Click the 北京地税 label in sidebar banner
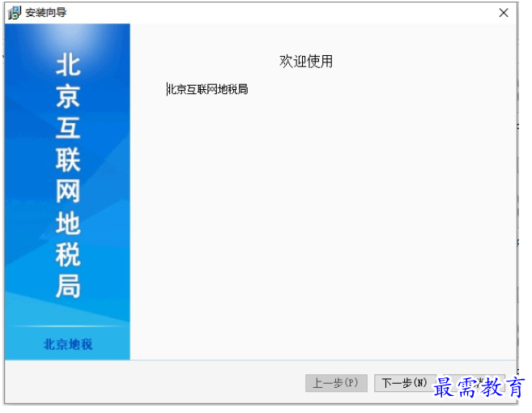 click(68, 344)
